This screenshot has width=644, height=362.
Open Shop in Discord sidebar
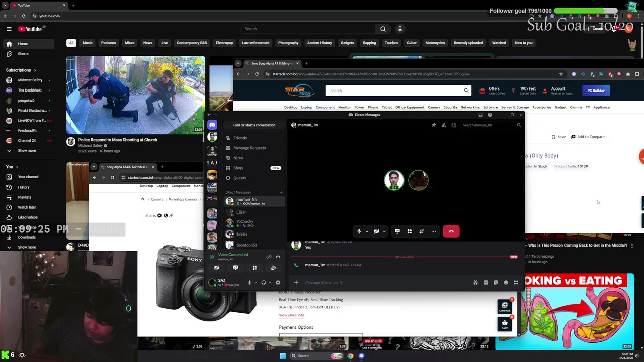(254, 168)
